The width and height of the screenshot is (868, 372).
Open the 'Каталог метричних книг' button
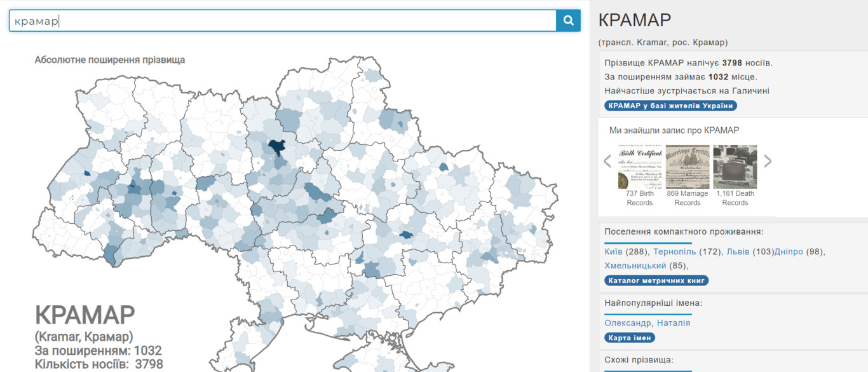656,280
